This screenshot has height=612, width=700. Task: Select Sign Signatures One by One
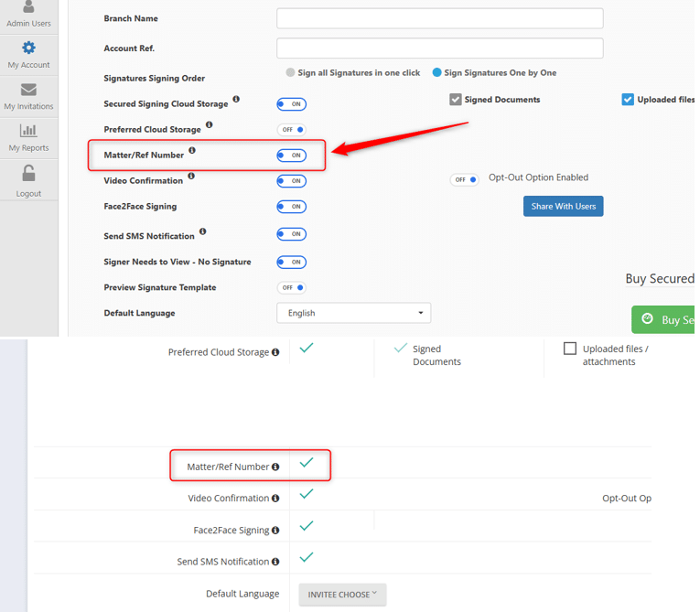[x=437, y=72]
